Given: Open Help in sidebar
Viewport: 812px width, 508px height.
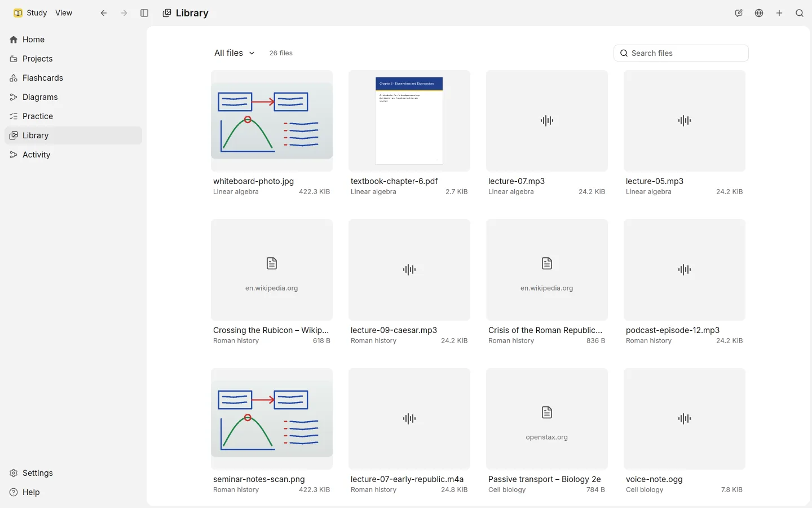Looking at the screenshot, I should pyautogui.click(x=73, y=492).
